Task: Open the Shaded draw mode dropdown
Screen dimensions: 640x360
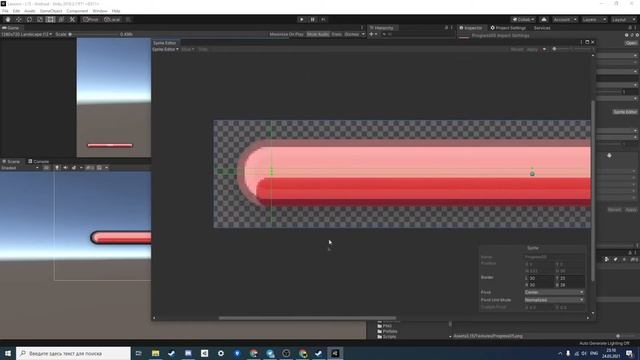Action: (20, 168)
